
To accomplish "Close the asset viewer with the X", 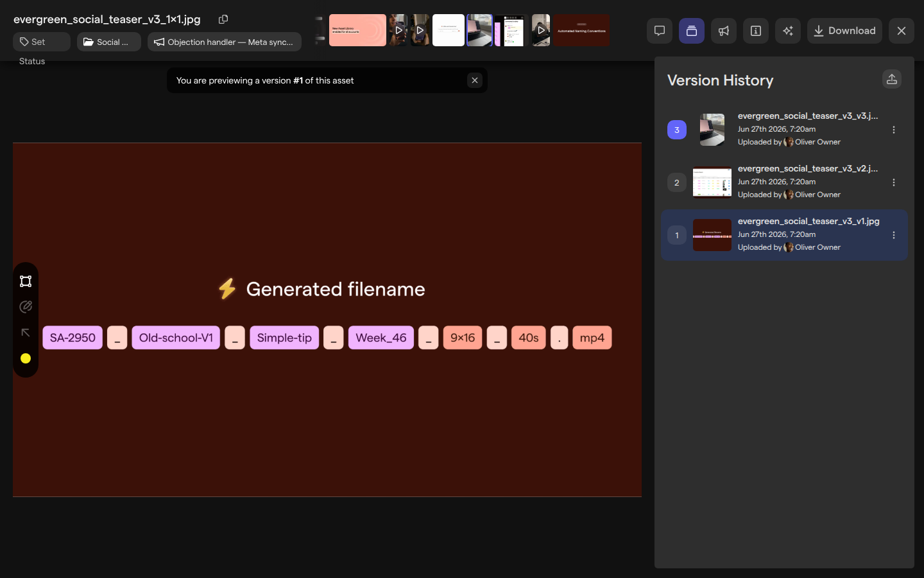I will click(x=902, y=31).
